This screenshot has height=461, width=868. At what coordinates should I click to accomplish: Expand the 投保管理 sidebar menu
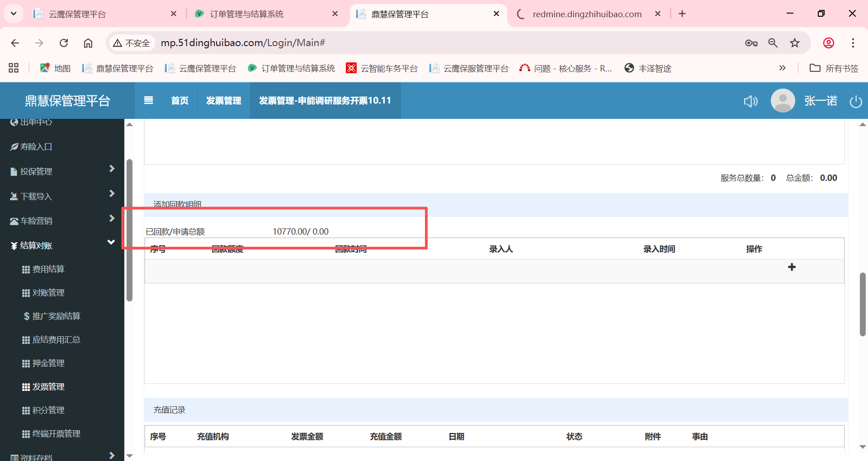[x=62, y=171]
